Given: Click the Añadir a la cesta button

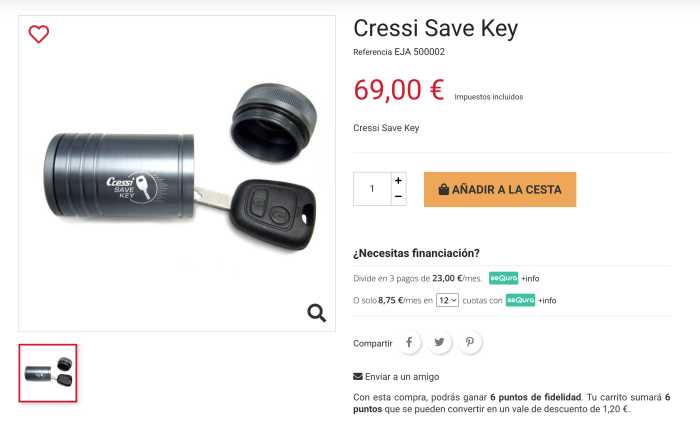Looking at the screenshot, I should pos(500,190).
